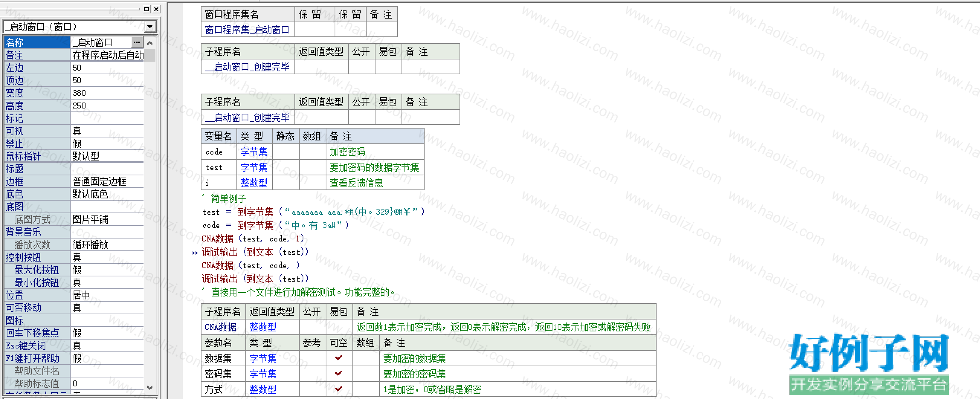Toggle property panel float button

click(x=146, y=9)
